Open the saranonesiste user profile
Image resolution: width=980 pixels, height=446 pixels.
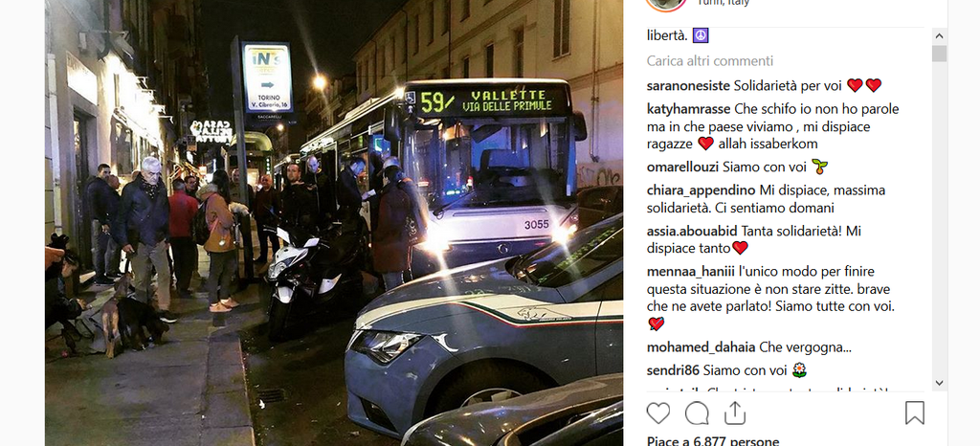click(689, 85)
